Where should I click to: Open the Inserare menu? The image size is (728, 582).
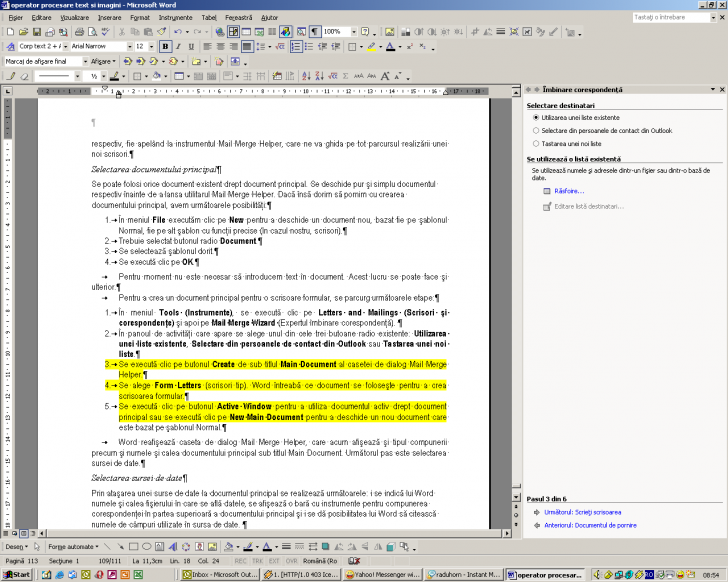[109, 17]
